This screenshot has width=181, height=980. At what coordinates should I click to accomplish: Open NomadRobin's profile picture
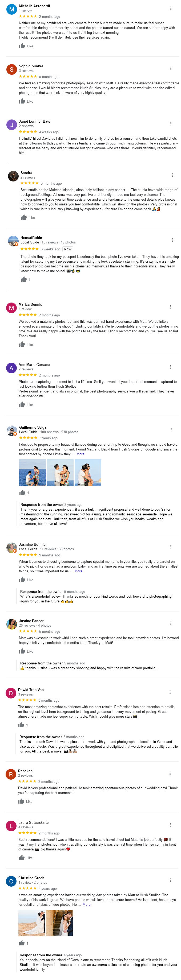[x=13, y=241]
